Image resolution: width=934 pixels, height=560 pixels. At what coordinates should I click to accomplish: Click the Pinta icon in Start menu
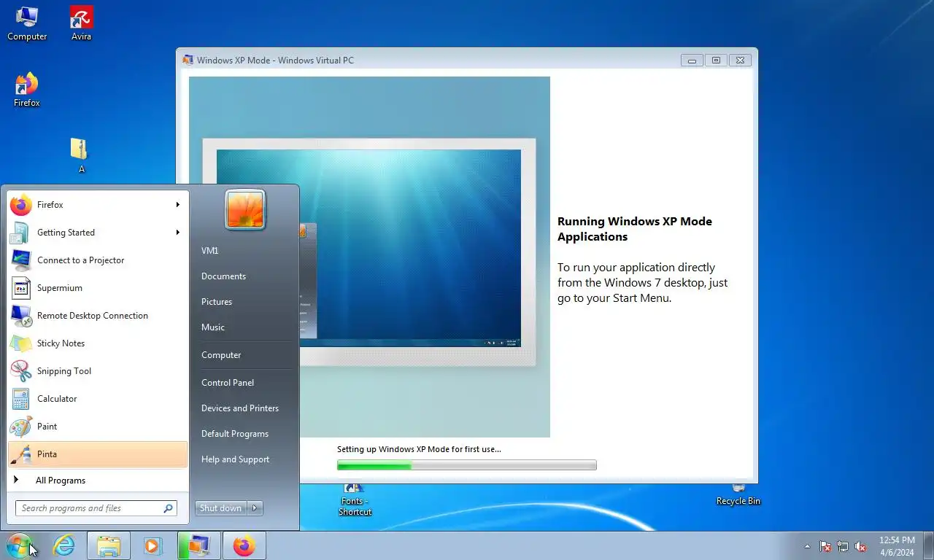click(20, 454)
